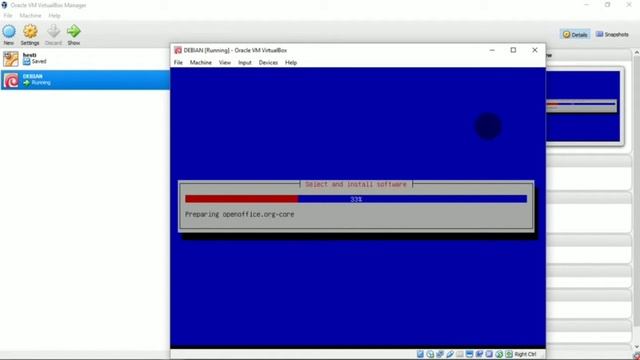Click the keyboard capture icon beside Right Ctrl
The image size is (640, 360).
click(509, 354)
